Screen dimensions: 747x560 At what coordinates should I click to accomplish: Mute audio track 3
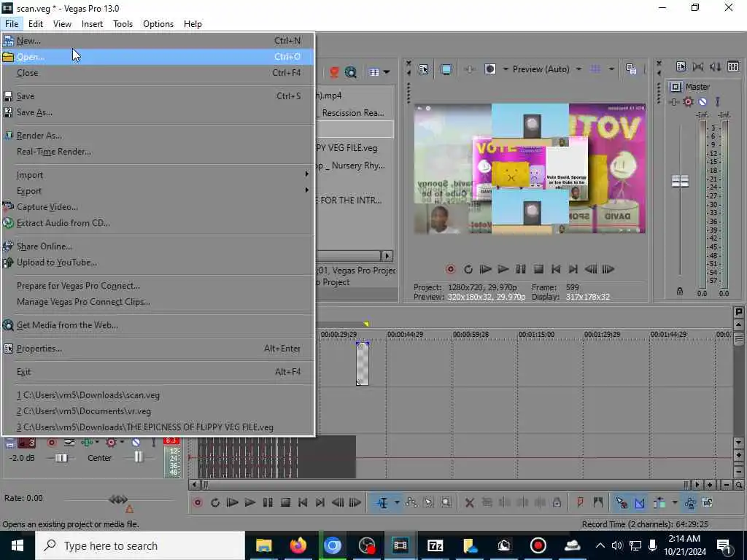(136, 443)
